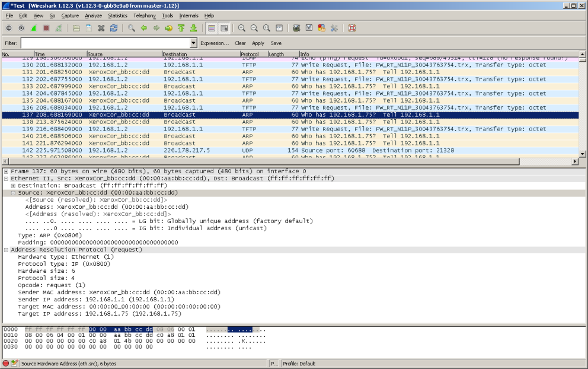Edit capture comments icon in status bar
Image resolution: width=588 pixels, height=369 pixels.
coord(15,363)
